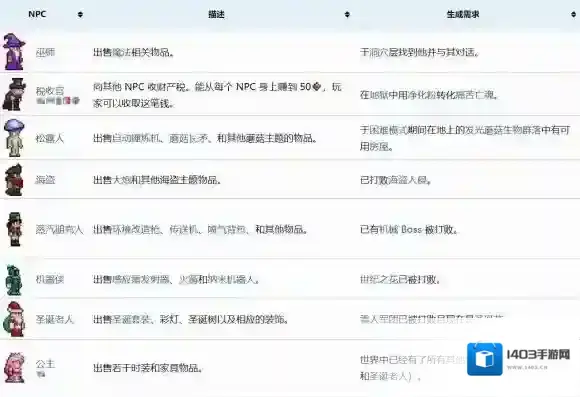Open the 圣诞老人 NPC name link
Viewport: 580px width, 397px height.
(x=55, y=319)
